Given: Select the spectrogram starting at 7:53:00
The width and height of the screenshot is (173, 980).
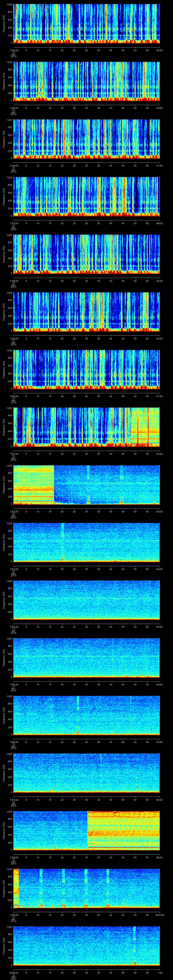Looking at the screenshot, I should pyautogui.click(x=87, y=542).
